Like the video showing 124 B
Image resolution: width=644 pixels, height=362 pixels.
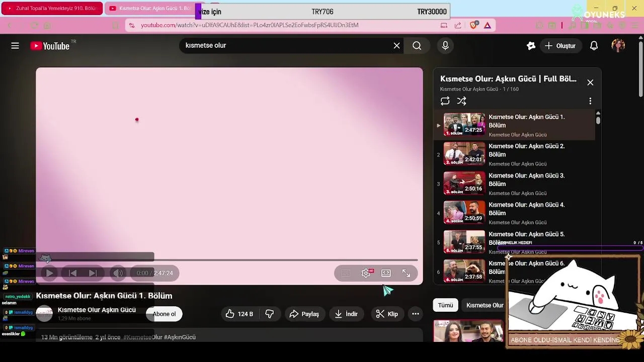point(239,314)
